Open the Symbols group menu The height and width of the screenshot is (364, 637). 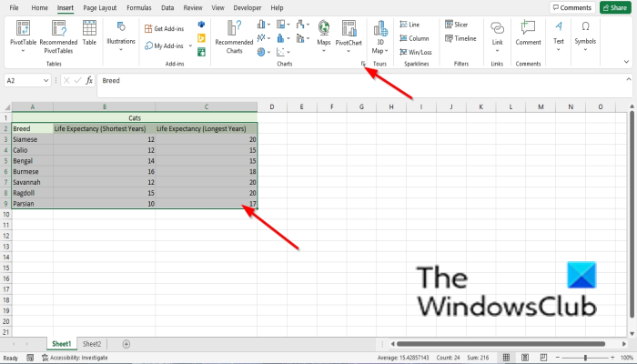585,37
